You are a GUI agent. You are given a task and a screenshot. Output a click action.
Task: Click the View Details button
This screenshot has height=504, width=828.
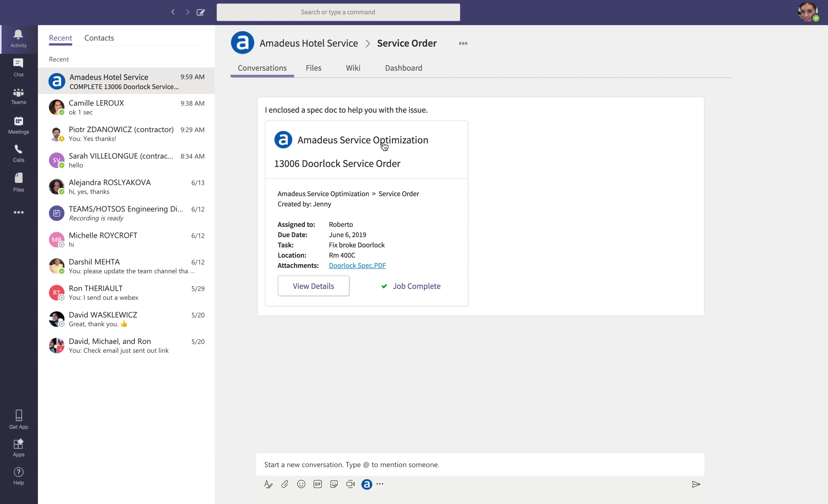(313, 286)
